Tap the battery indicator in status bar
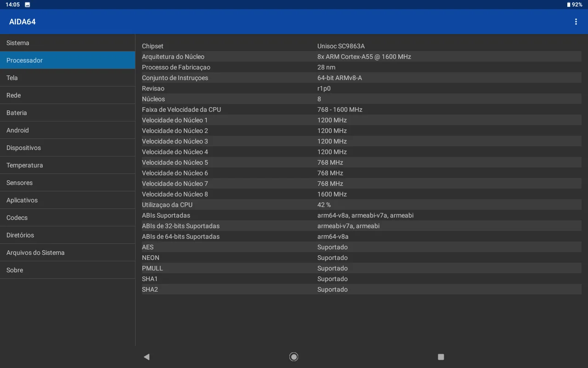588x368 pixels. pyautogui.click(x=574, y=5)
